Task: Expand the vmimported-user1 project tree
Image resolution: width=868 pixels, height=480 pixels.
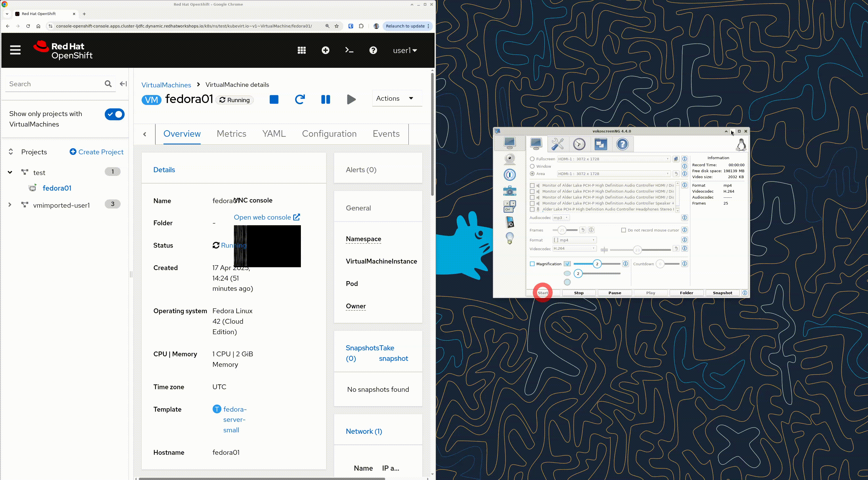Action: 10,205
